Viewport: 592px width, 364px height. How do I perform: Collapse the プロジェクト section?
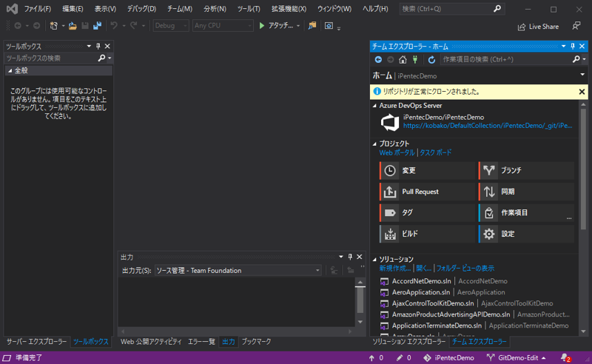coord(374,144)
